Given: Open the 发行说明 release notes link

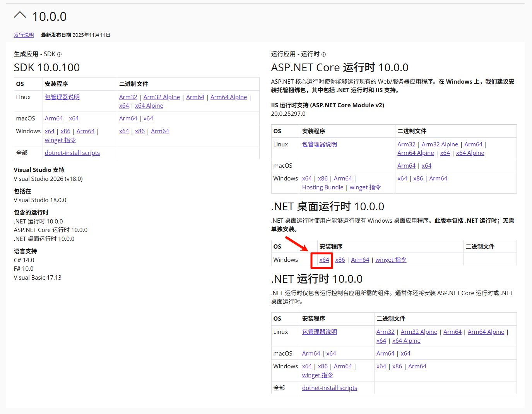Looking at the screenshot, I should [24, 35].
